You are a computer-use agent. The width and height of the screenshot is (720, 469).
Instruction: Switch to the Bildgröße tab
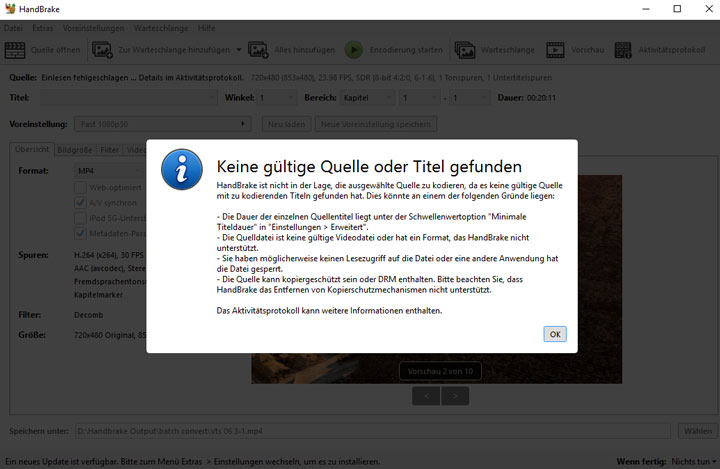coord(74,150)
